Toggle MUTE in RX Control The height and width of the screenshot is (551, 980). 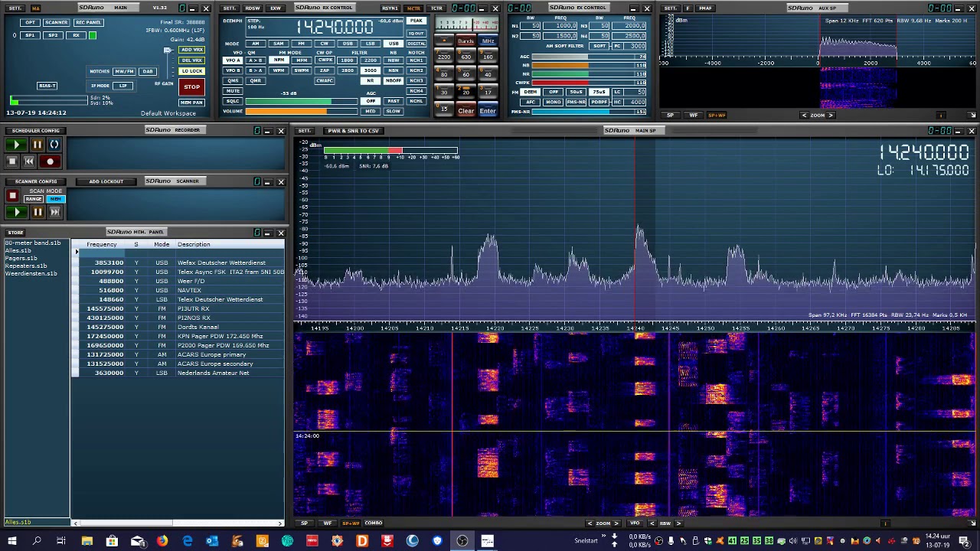(232, 91)
